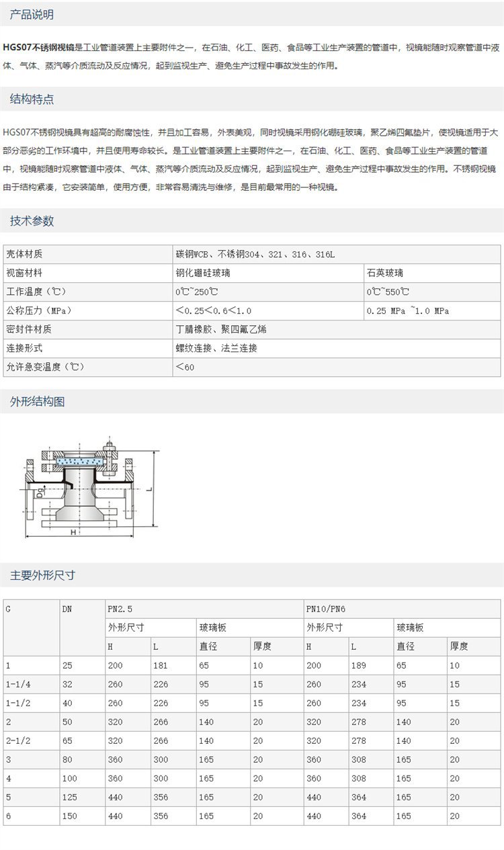Select the 278 value in the DN 65 row
The image size is (504, 850).
[x=371, y=740]
